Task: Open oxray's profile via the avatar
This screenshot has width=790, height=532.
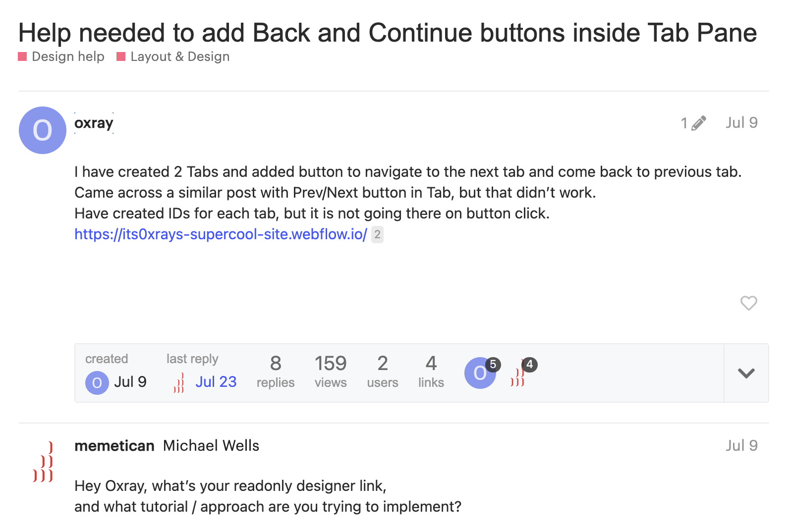Action: pyautogui.click(x=42, y=130)
